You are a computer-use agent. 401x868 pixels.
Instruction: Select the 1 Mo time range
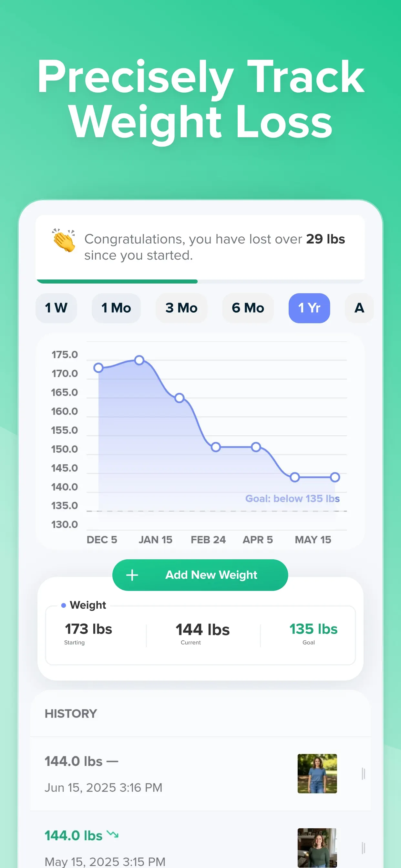(x=116, y=308)
